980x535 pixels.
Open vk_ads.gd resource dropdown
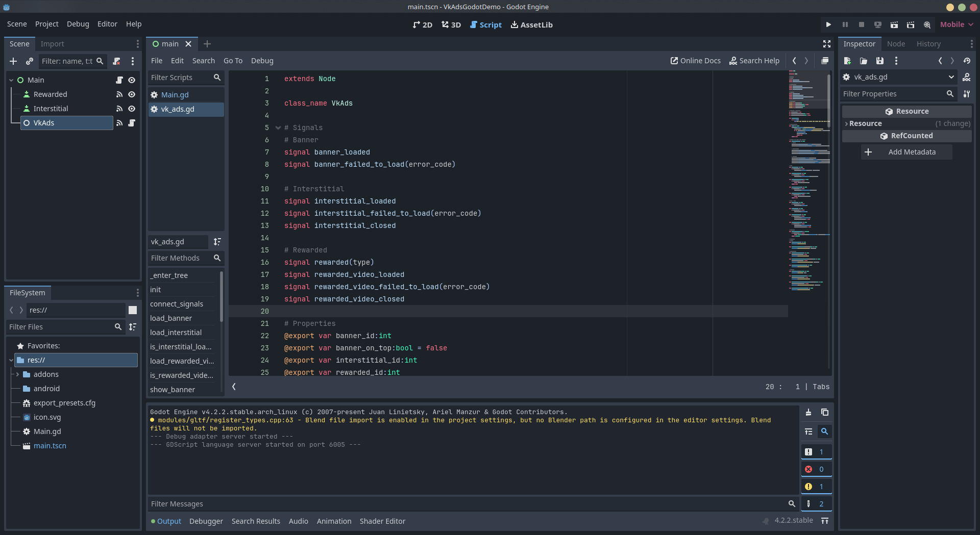(x=898, y=77)
